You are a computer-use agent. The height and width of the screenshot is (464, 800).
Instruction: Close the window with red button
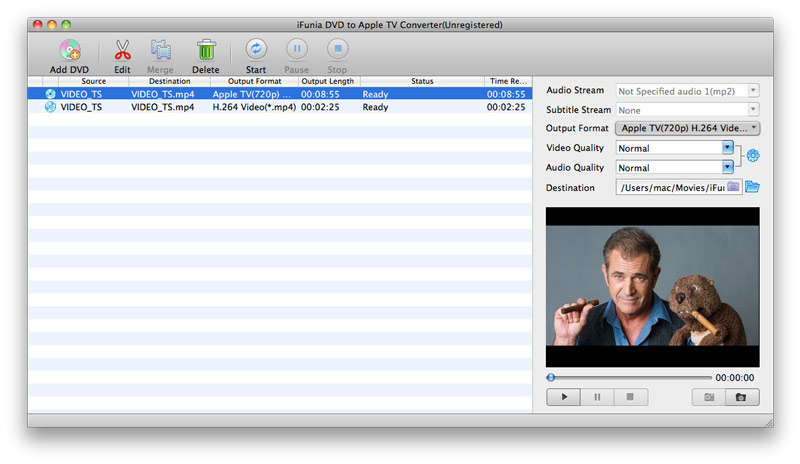tap(38, 25)
